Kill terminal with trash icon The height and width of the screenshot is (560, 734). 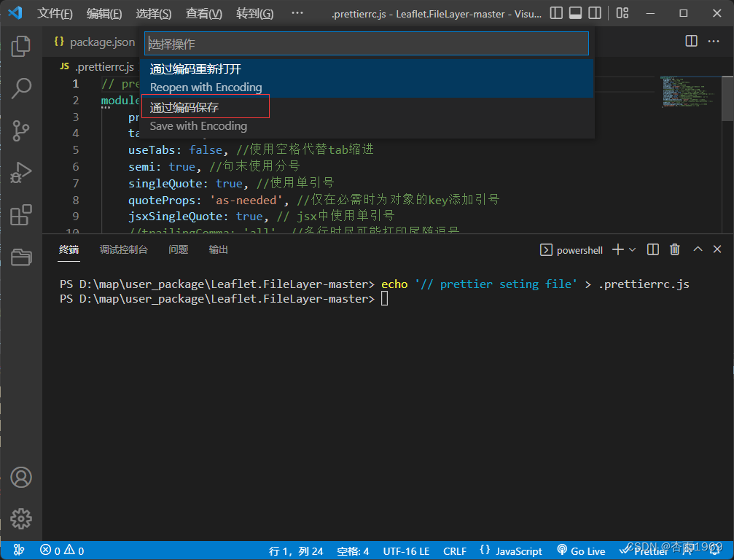pos(674,249)
